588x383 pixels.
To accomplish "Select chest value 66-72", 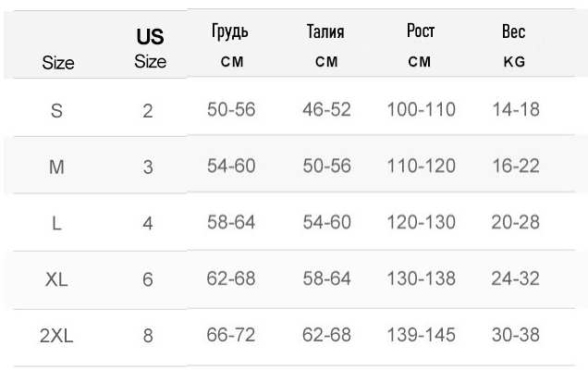I will [231, 335].
